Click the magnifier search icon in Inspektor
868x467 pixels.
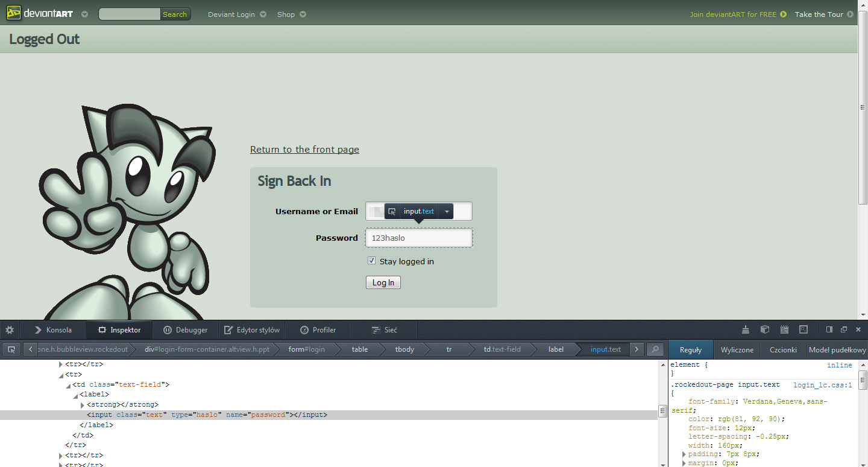point(654,349)
